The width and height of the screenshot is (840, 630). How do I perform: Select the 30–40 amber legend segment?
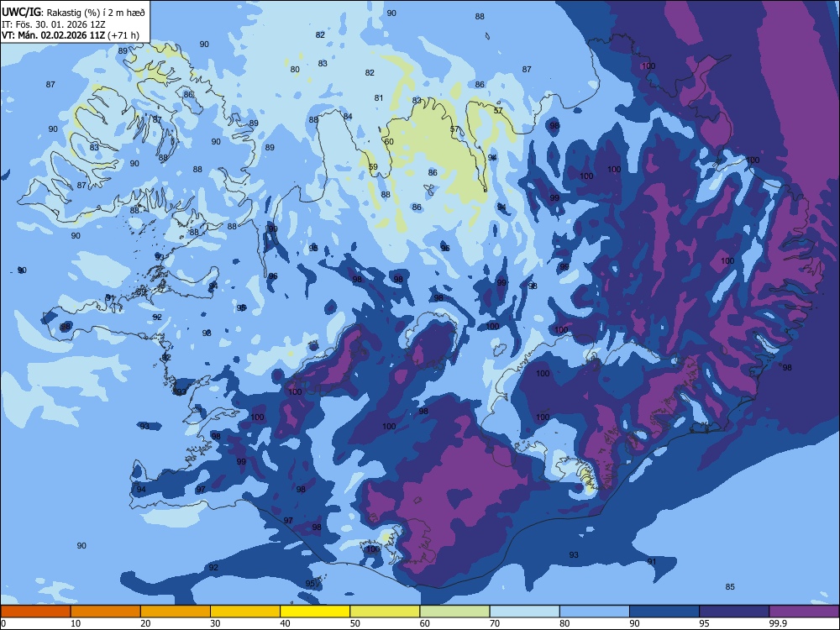(245, 612)
